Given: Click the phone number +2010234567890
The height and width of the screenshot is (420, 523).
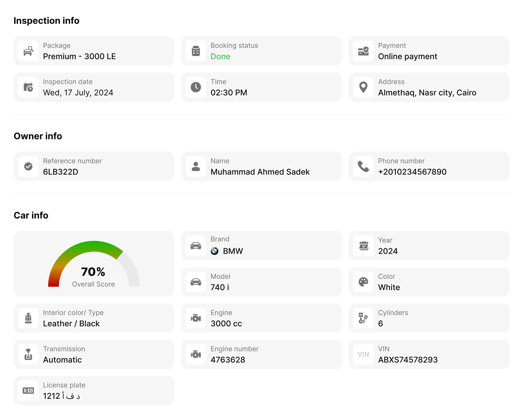Looking at the screenshot, I should tap(412, 172).
